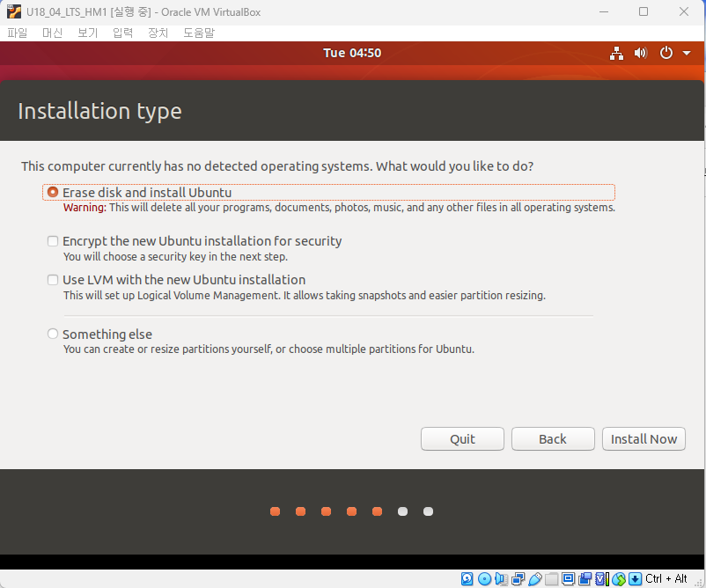Open the 도움말 menu
Screen dimensions: 706x588
coord(199,33)
